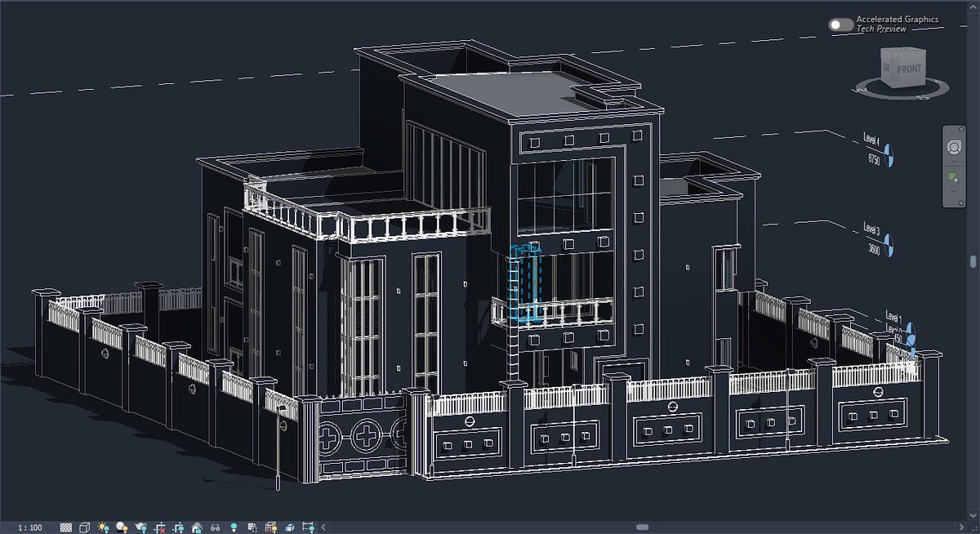Enable the Accelerated Graphics Tech Preview switch
This screenshot has width=980, height=534.
[x=840, y=24]
